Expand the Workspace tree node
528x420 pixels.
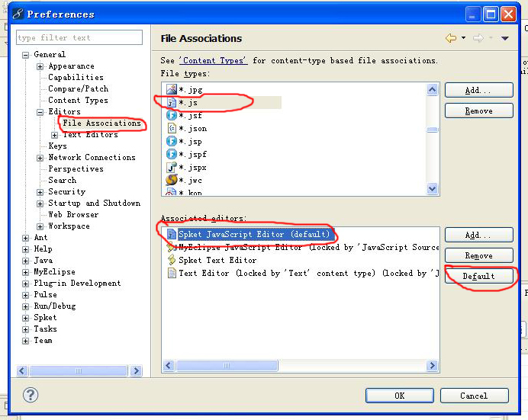pyautogui.click(x=40, y=226)
